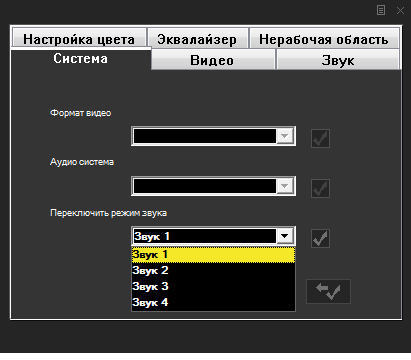Expand the Аудио система dropdown arrow

[x=285, y=186]
